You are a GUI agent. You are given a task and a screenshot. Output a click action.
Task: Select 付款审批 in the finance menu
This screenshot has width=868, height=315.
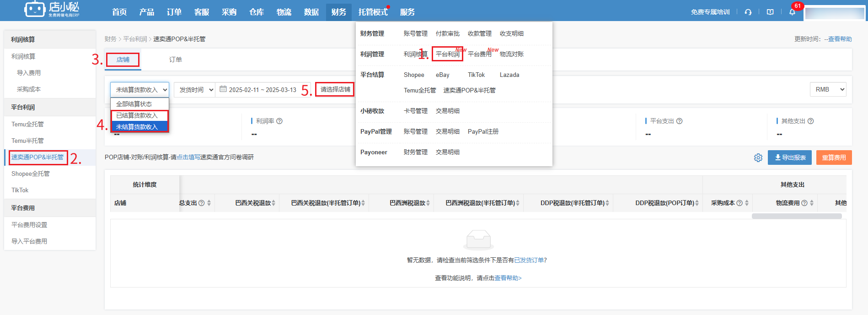(448, 33)
